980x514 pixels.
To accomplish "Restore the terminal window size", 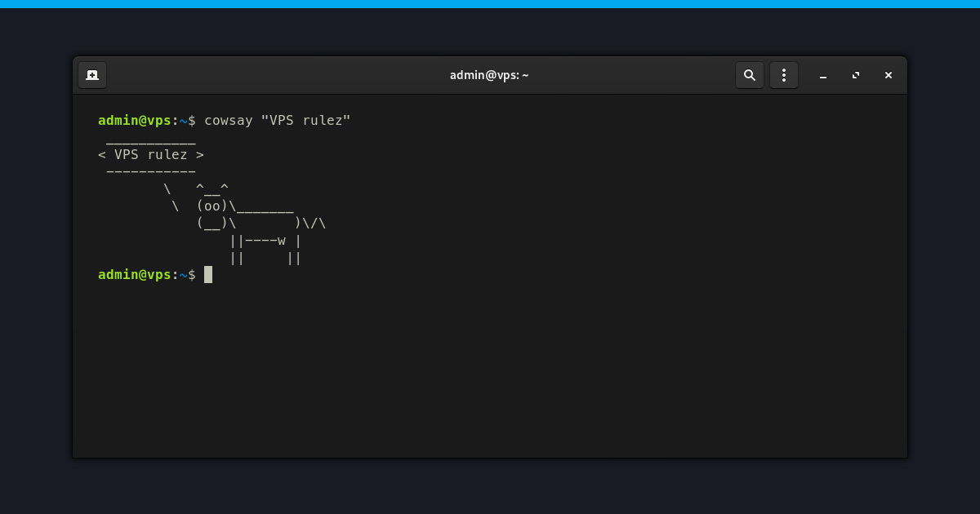I will pos(856,75).
